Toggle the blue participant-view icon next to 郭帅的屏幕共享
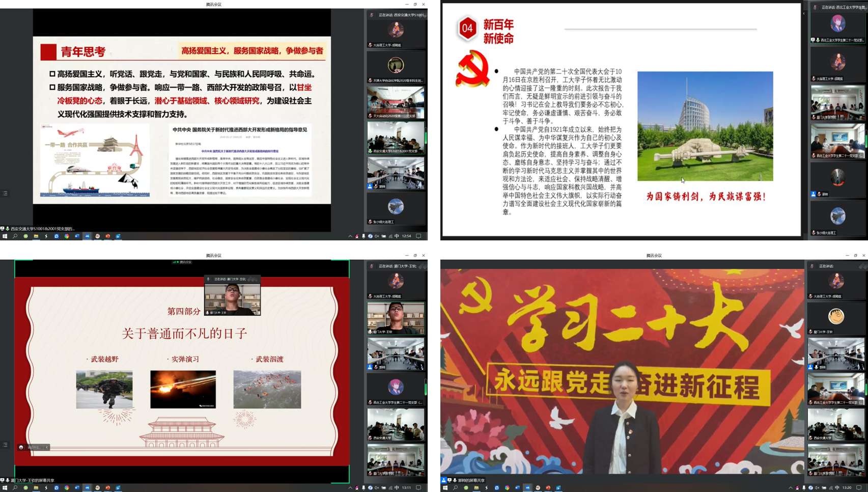Viewport: 868px width, 492px height. click(x=444, y=480)
